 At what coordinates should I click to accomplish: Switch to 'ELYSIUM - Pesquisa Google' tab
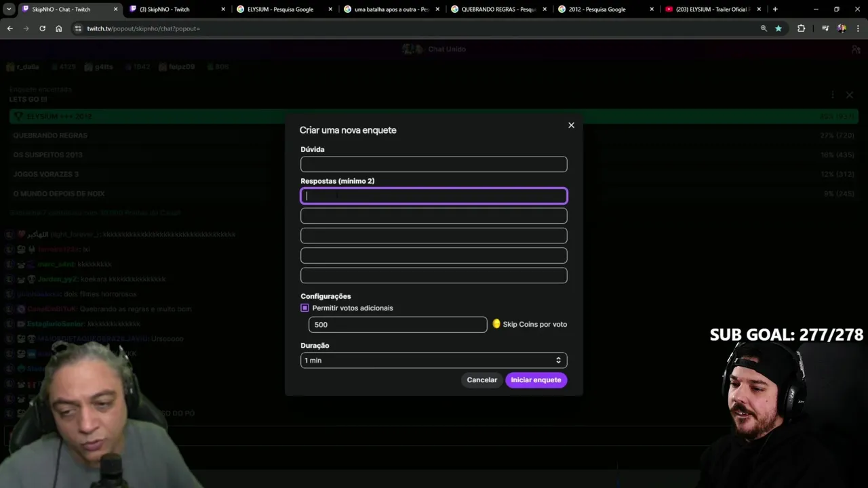(285, 9)
